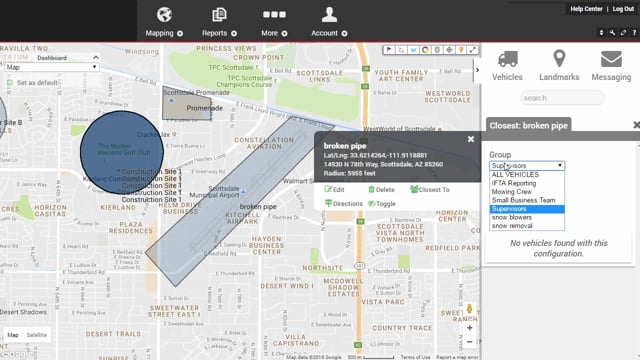The height and width of the screenshot is (360, 640).
Task: Open the Vehicles truck panel
Action: 507,65
